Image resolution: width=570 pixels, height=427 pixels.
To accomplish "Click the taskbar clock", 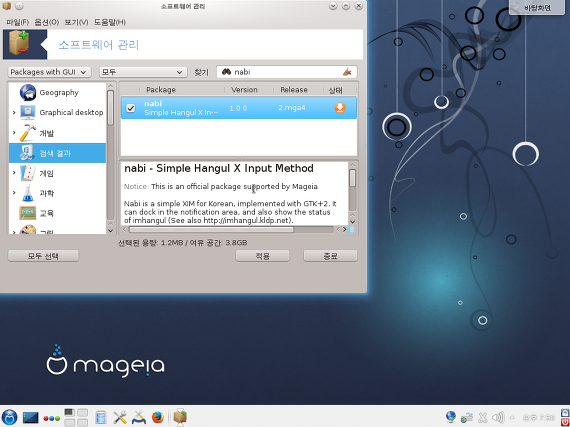I will pyautogui.click(x=539, y=418).
